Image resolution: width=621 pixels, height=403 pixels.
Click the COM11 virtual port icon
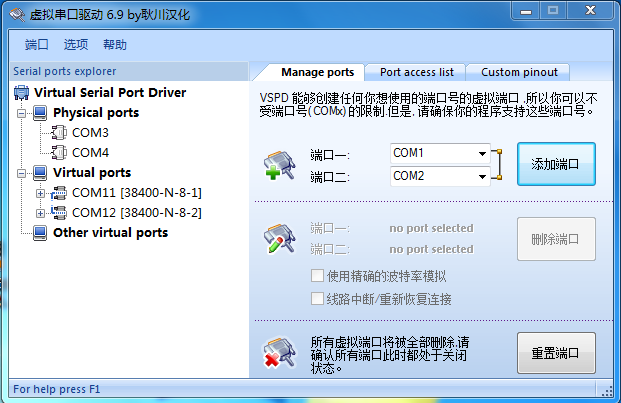[x=59, y=193]
